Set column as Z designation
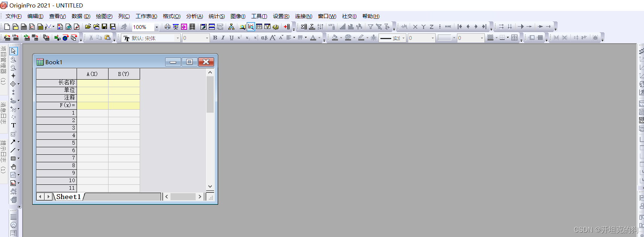This screenshot has height=237, width=644. tap(431, 27)
